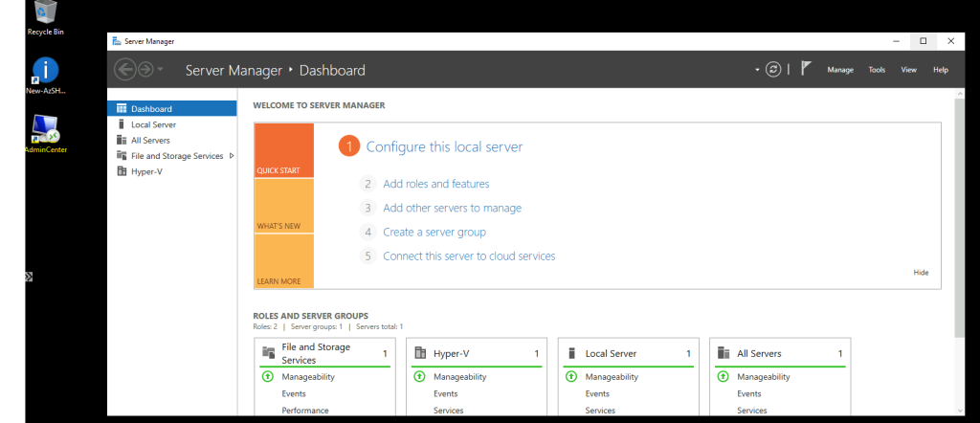This screenshot has height=423, width=980.
Task: Click the Dashboard sidebar icon
Action: pyautogui.click(x=122, y=109)
